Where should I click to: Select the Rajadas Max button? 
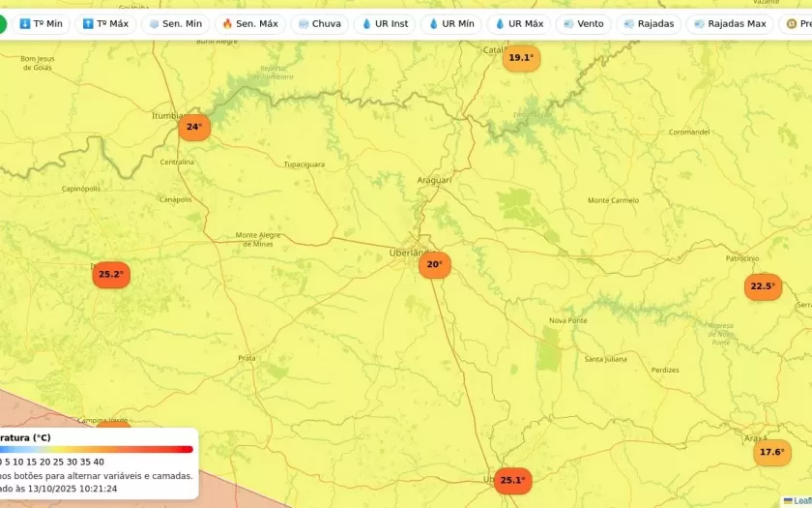[729, 23]
